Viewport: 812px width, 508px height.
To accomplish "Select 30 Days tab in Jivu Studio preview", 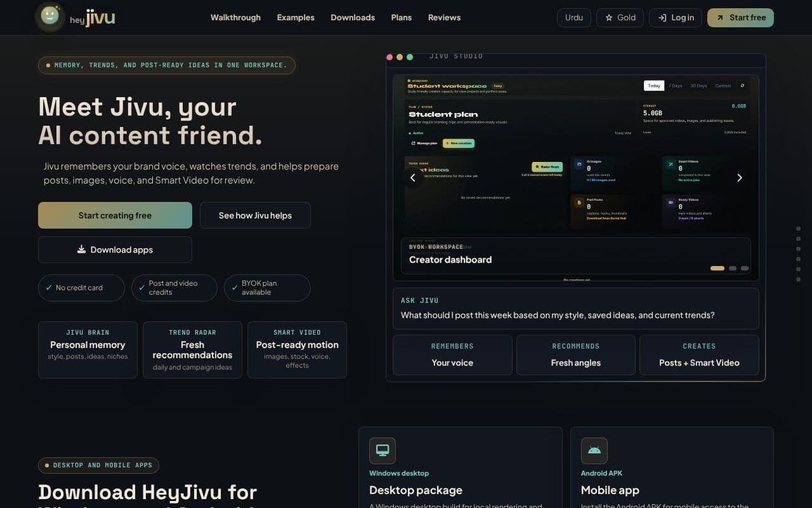I will point(698,86).
